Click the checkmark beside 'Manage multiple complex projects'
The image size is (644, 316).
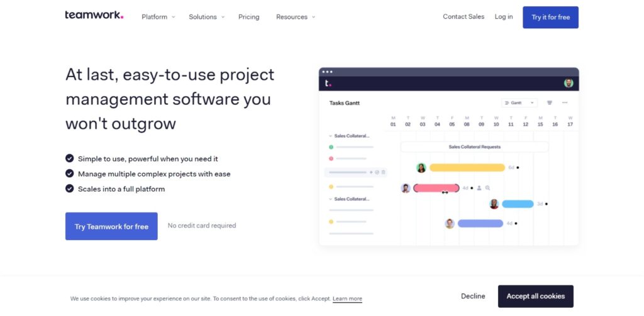point(69,173)
